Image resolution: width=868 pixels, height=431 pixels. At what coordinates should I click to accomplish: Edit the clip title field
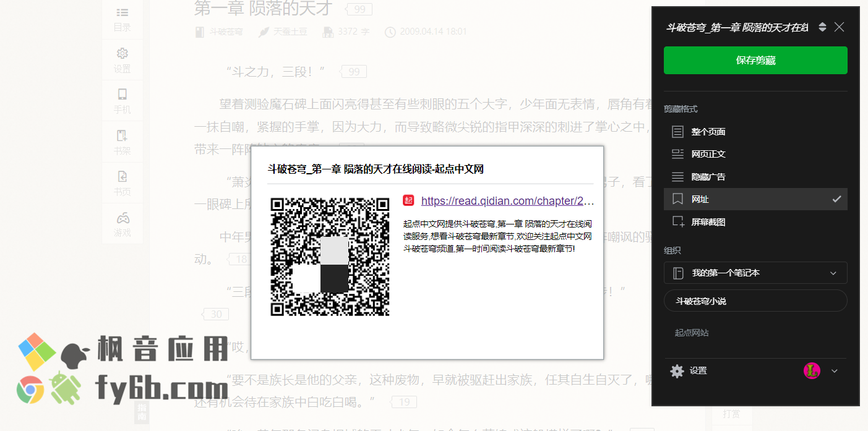pos(737,27)
